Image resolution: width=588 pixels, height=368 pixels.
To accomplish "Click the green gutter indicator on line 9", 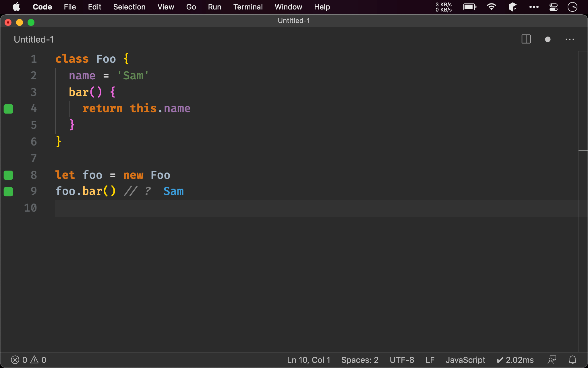I will click(8, 191).
